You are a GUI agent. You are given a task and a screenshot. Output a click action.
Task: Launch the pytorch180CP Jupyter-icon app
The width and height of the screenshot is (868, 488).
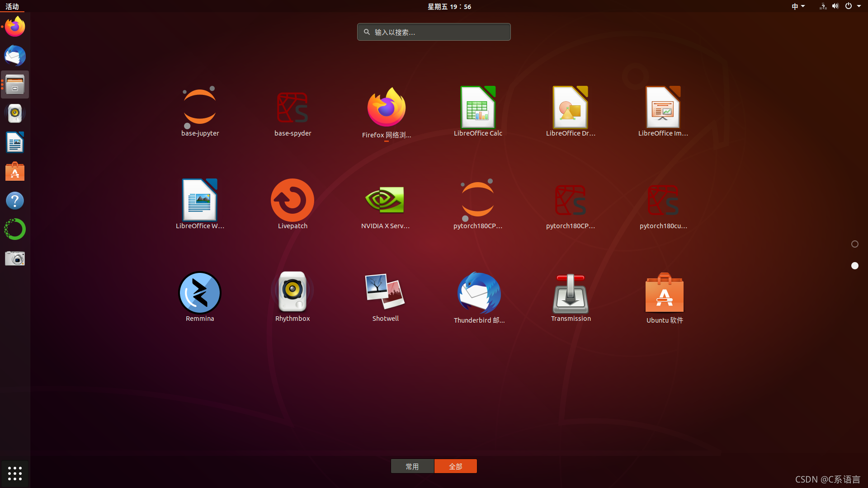tap(478, 204)
